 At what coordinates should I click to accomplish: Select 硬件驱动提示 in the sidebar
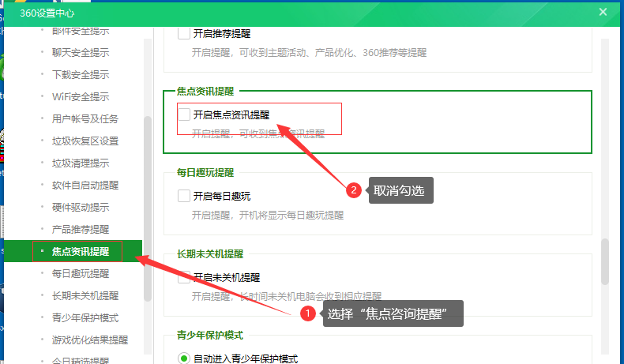click(x=81, y=207)
